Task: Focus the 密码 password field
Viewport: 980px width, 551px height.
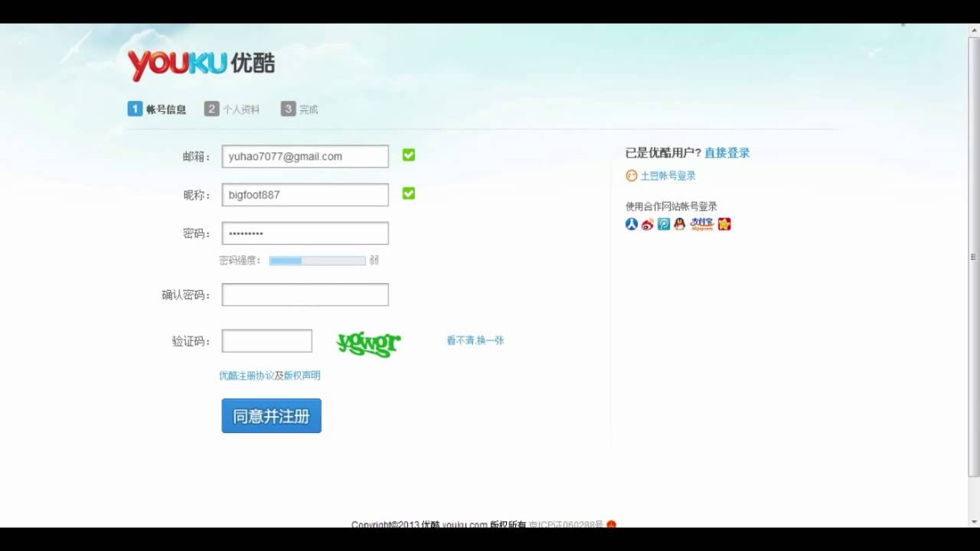Action: coord(305,233)
